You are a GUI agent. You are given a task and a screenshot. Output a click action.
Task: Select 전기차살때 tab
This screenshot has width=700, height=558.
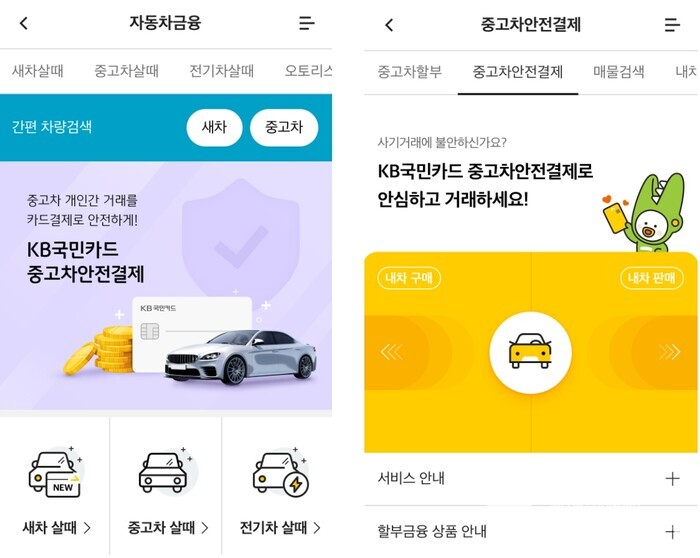tap(221, 71)
